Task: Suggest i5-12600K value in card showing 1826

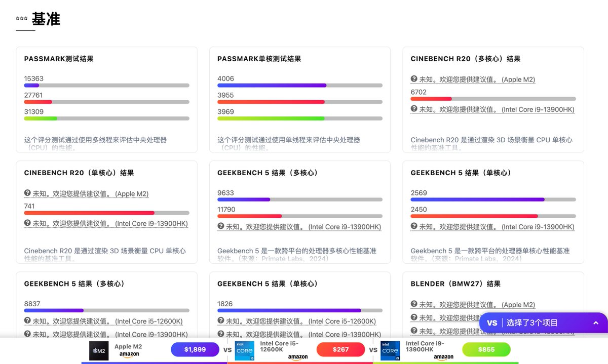Action: point(297,321)
